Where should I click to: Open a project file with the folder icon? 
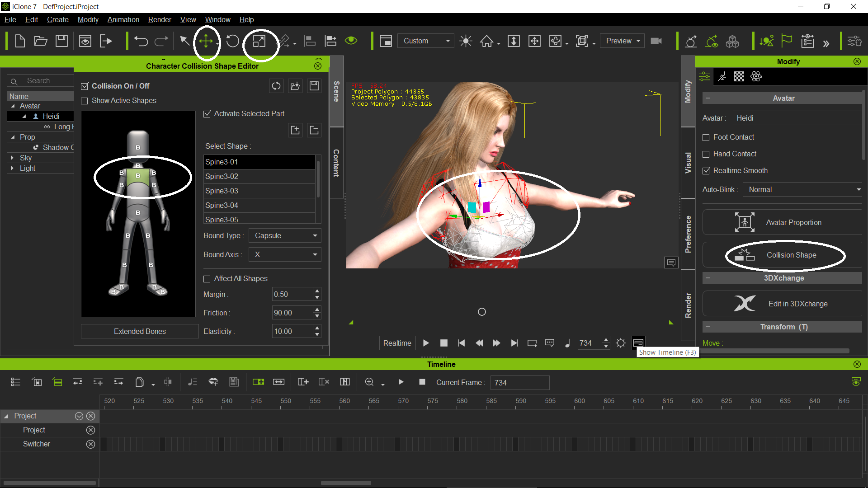tap(41, 41)
